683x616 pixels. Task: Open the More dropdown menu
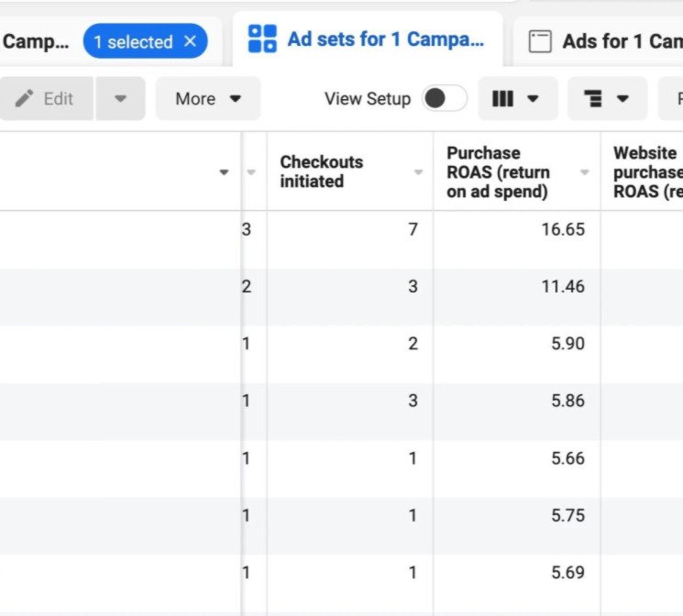click(x=208, y=98)
